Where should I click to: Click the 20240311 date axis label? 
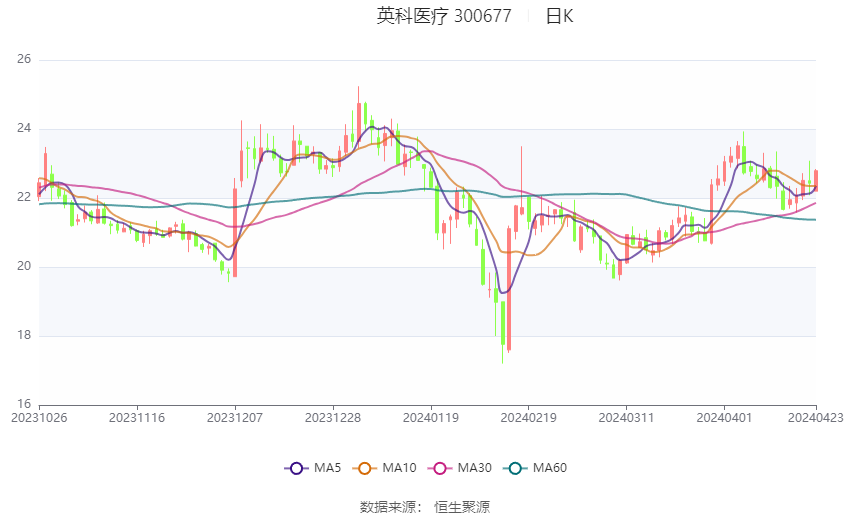tap(626, 418)
